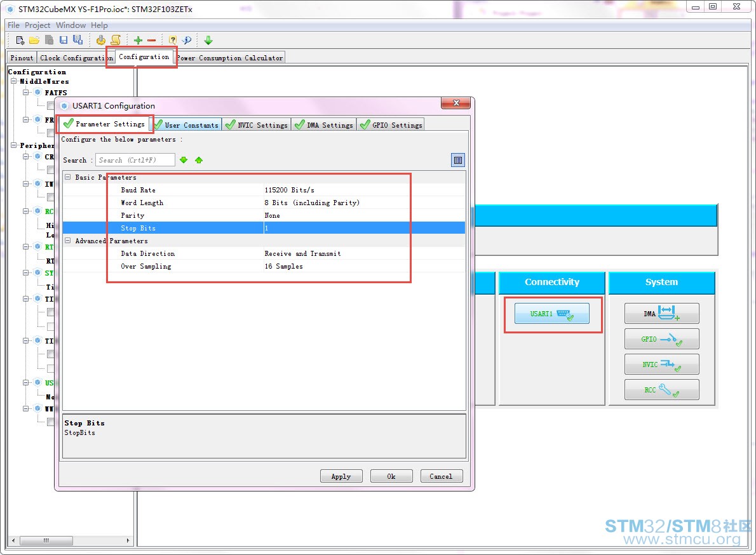Toggle the checkbox under the IW peripheral node
This screenshot has height=555, width=756.
51,197
